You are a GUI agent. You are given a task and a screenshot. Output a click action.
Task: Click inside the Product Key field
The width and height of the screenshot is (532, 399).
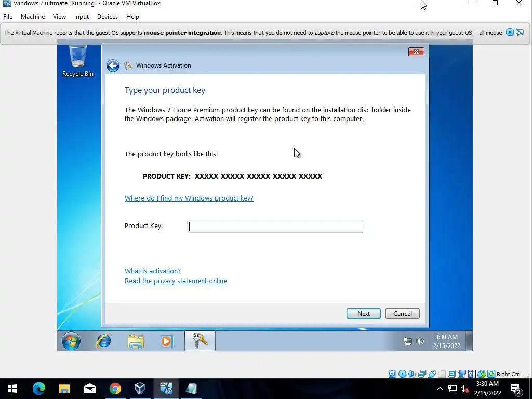pyautogui.click(x=275, y=227)
